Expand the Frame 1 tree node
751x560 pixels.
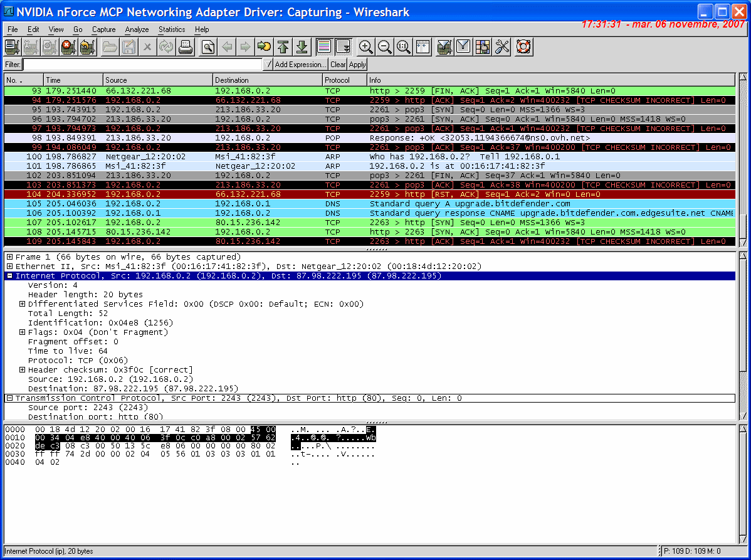(x=9, y=257)
